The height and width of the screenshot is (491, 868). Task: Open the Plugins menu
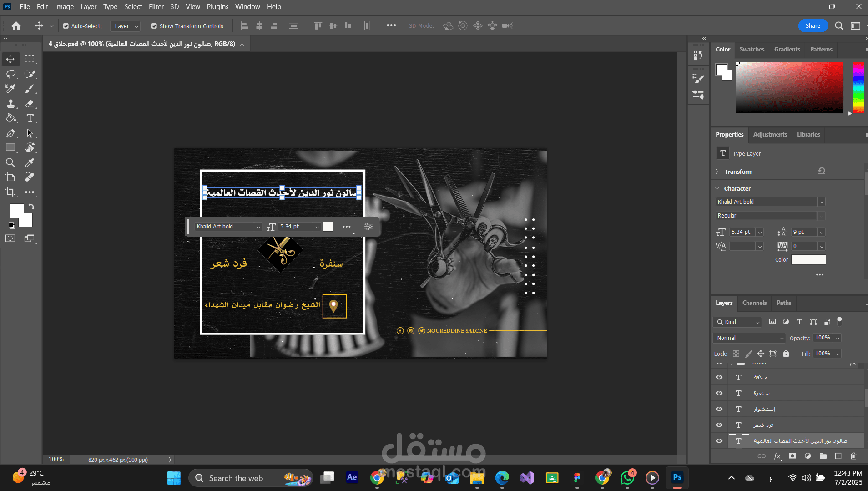pyautogui.click(x=217, y=7)
